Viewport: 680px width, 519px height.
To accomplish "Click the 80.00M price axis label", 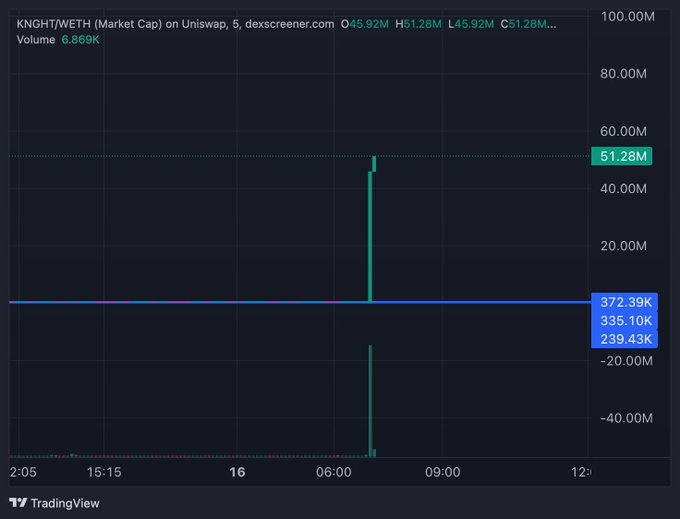I will click(x=623, y=74).
